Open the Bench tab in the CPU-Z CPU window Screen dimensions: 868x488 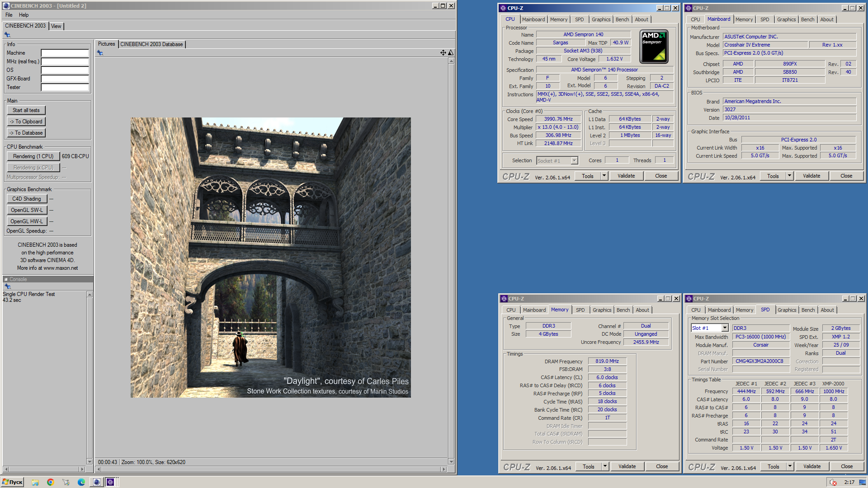pos(622,19)
